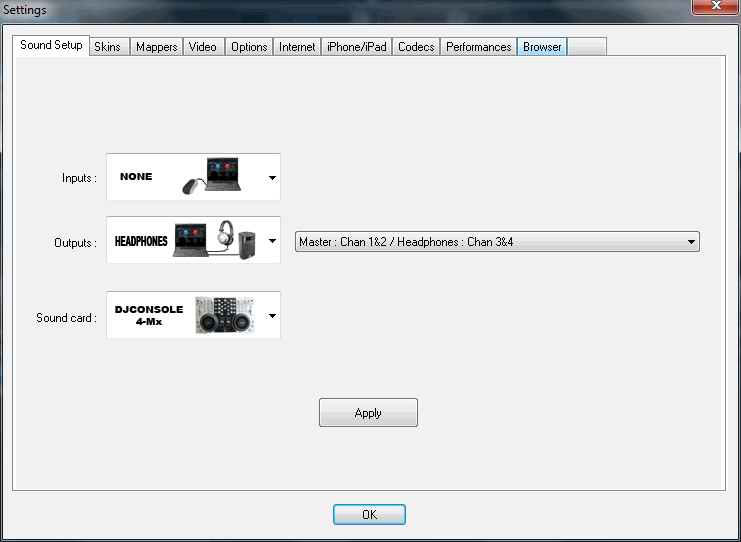Open the Mappers tab
The height and width of the screenshot is (542, 741).
point(156,47)
